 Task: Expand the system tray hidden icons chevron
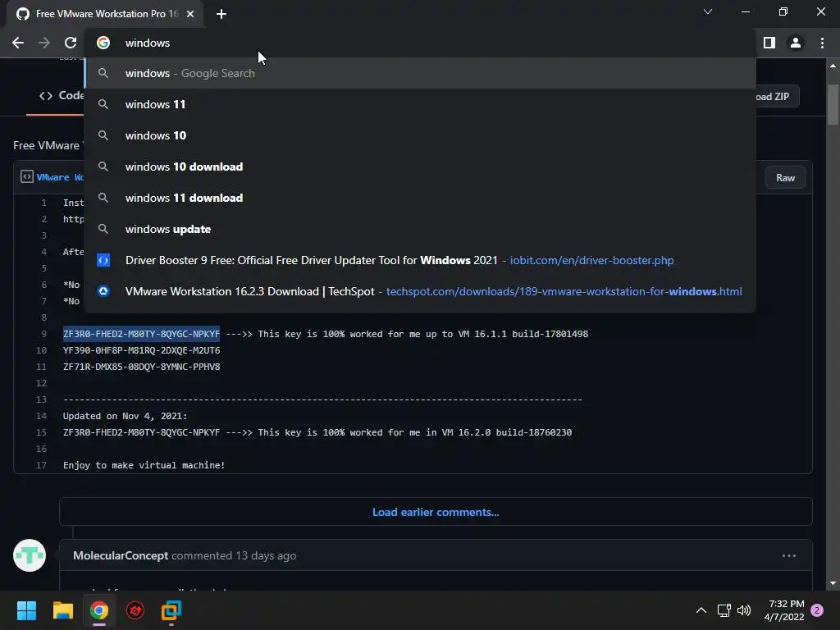701,610
